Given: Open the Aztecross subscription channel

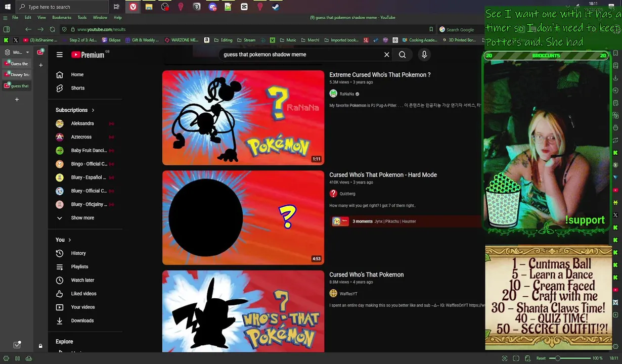Looking at the screenshot, I should tap(85, 137).
